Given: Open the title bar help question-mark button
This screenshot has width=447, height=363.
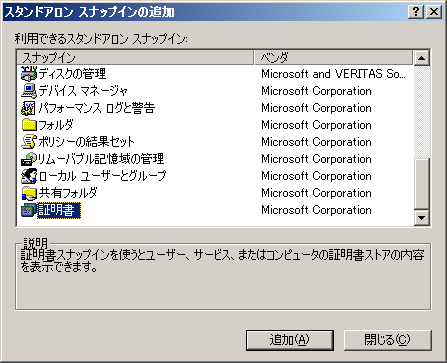Looking at the screenshot, I should coord(416,12).
